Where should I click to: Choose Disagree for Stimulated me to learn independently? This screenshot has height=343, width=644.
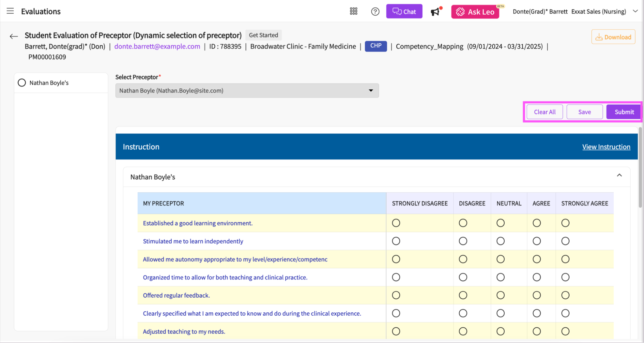pyautogui.click(x=463, y=241)
